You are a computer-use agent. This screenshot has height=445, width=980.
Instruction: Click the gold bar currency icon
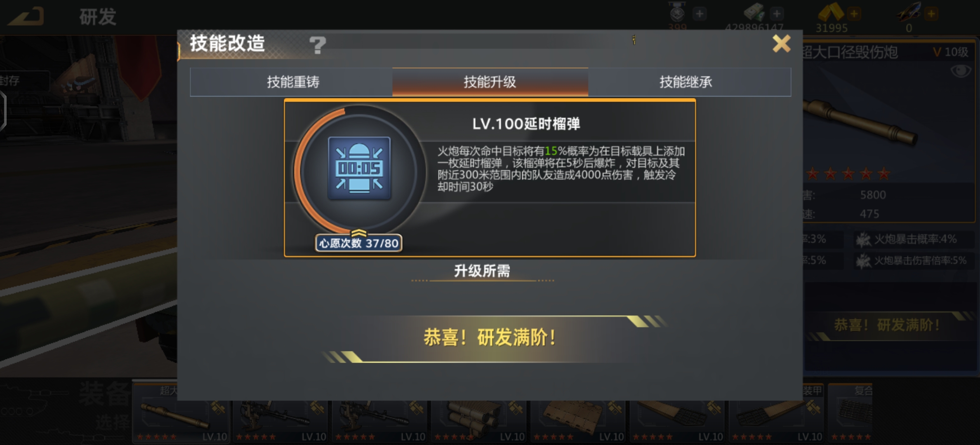click(x=831, y=12)
